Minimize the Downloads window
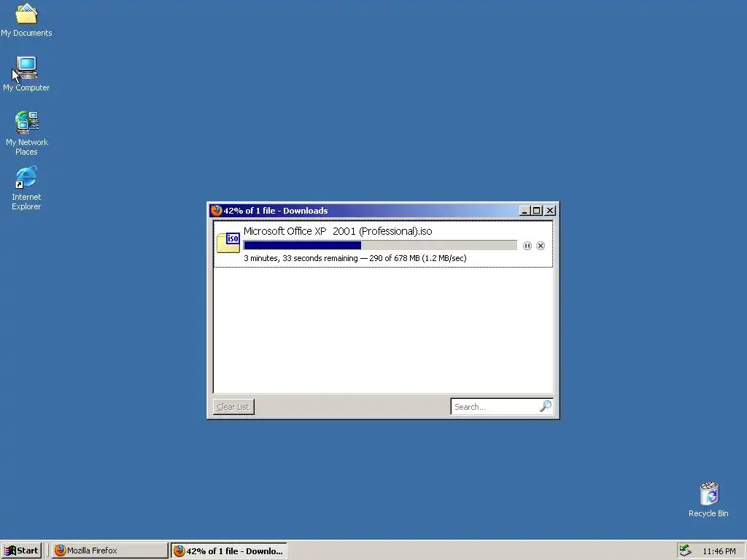 click(525, 211)
